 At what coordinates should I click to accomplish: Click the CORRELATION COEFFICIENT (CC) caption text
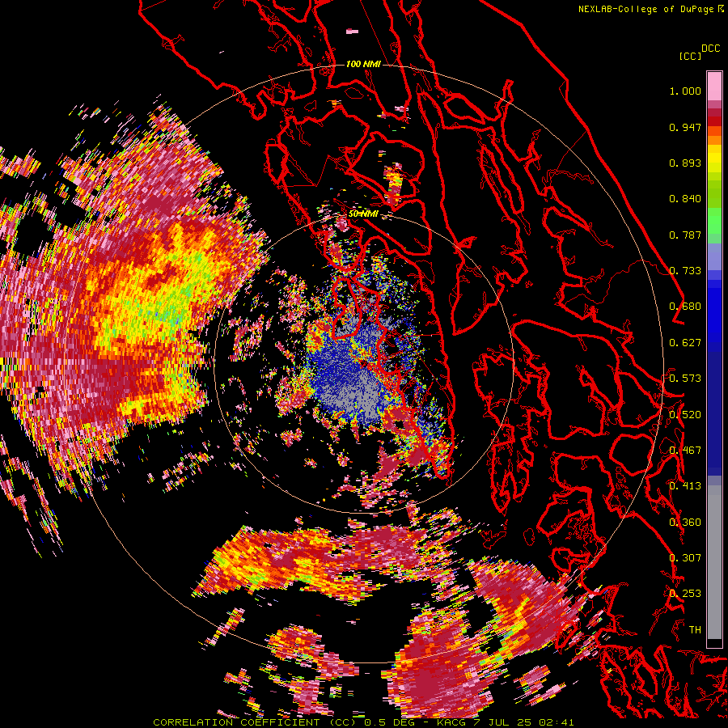(x=256, y=722)
